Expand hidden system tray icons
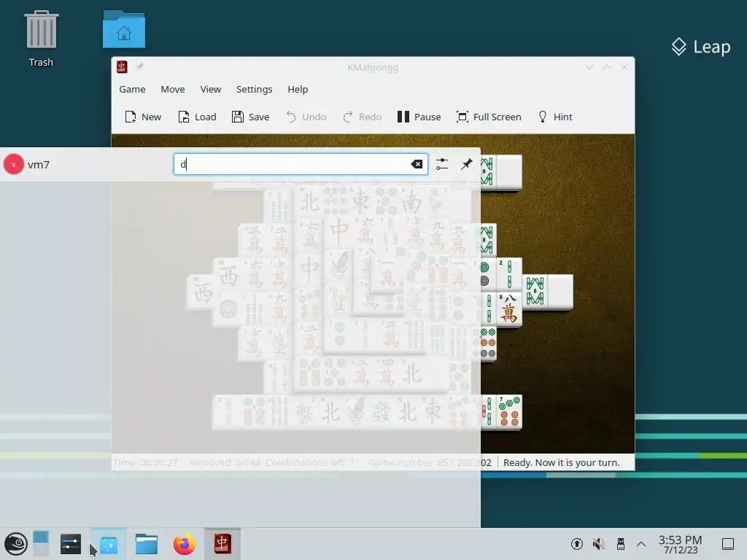The image size is (747, 560). coord(641,544)
